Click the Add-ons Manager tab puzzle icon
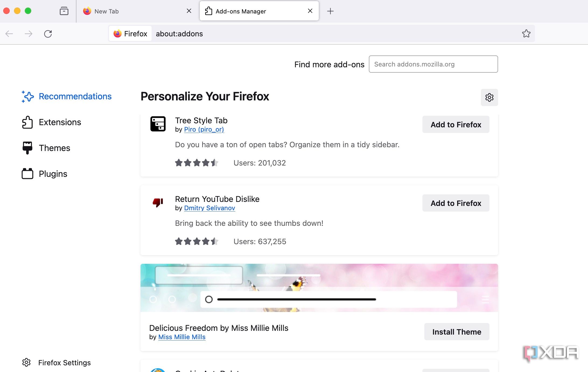This screenshot has width=588, height=372. pos(209,11)
